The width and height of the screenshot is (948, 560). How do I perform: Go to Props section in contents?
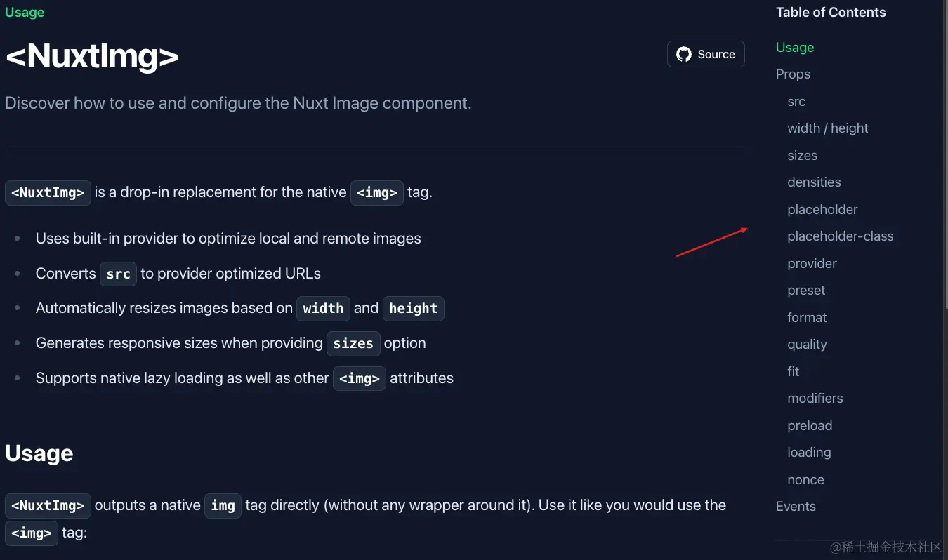click(793, 74)
